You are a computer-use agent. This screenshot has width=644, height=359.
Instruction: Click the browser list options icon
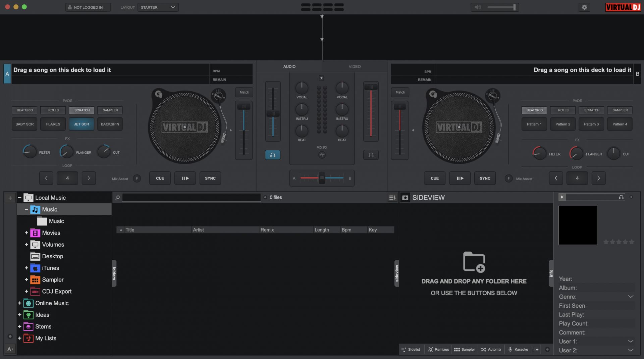pyautogui.click(x=392, y=198)
